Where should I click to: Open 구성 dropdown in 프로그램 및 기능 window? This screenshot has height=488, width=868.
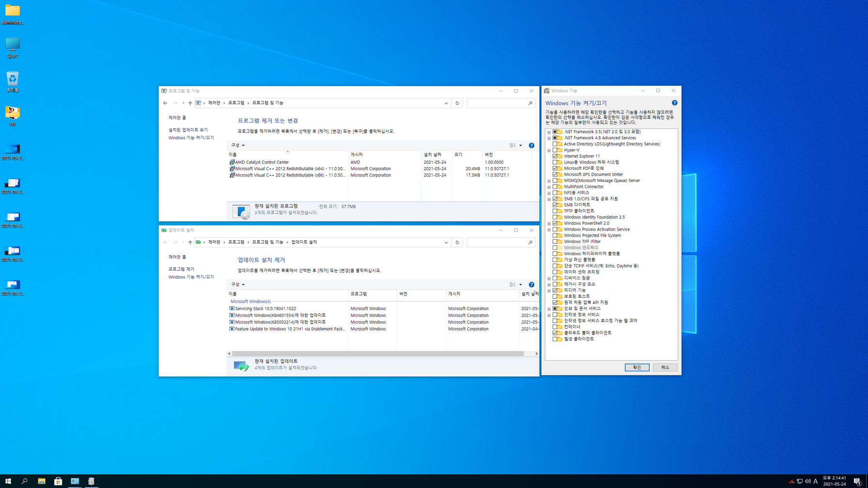tap(238, 145)
